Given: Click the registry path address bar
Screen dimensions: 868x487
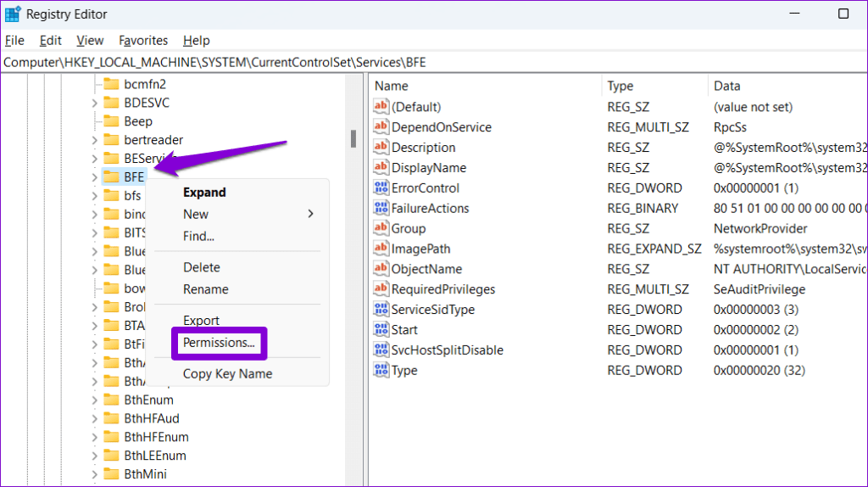Looking at the screenshot, I should [x=424, y=63].
